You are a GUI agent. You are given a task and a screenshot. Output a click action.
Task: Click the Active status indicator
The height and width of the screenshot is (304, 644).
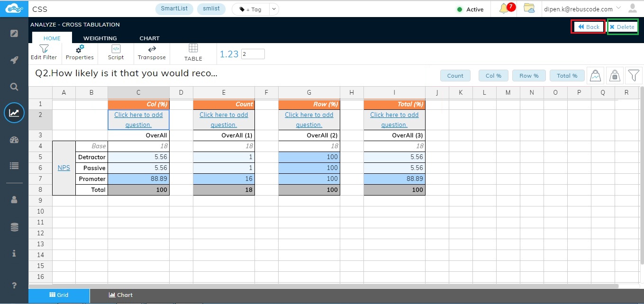coord(470,9)
